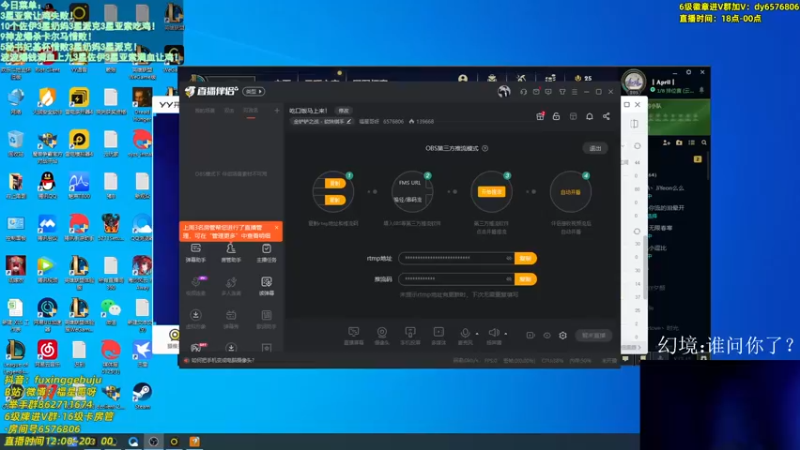The image size is (800, 450).
Task: Open the hamburger menu in the streaming app title bar
Action: coord(574,92)
